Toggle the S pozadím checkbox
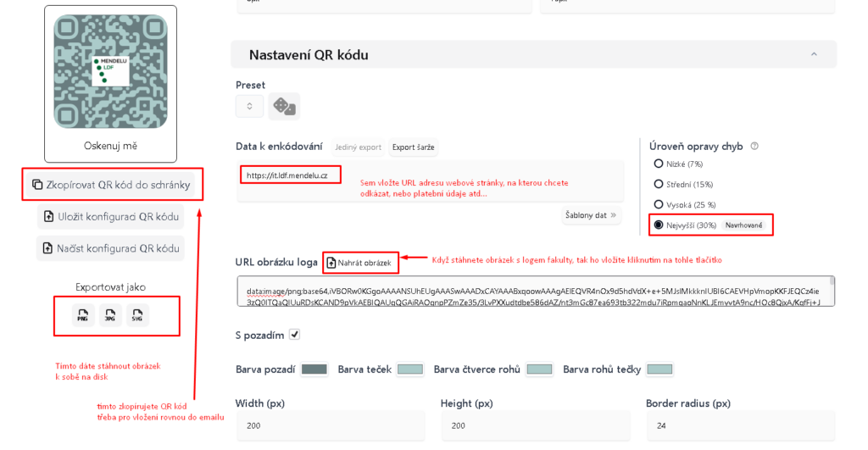Viewport: 868px width, 450px height. (x=294, y=334)
